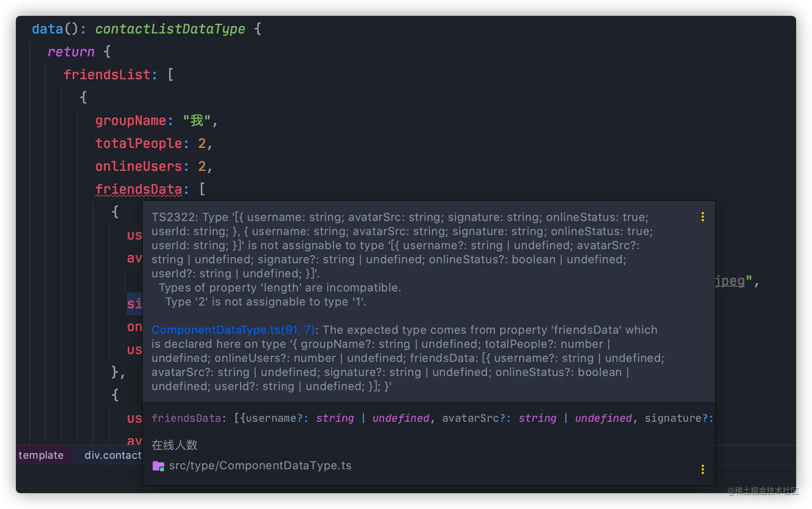Select the template breadcrumb
812x509 pixels.
41,455
